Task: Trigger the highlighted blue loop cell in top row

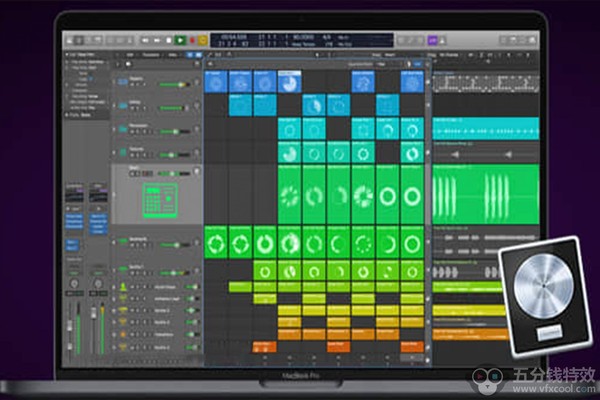Action: coord(289,81)
